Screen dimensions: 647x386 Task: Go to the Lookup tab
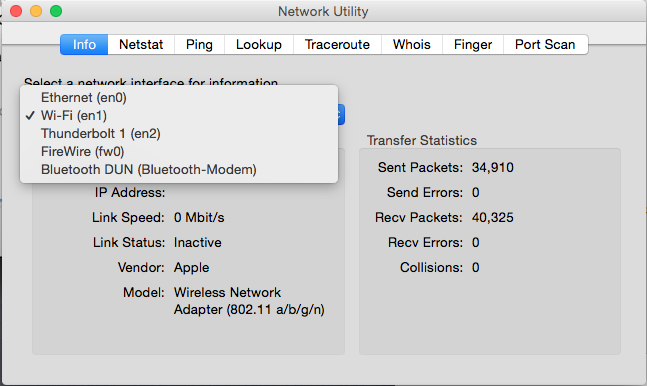coord(259,45)
